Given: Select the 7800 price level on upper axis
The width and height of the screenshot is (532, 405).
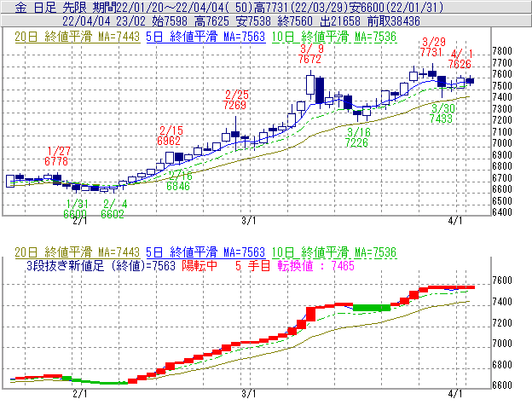Looking at the screenshot, I should (x=503, y=50).
